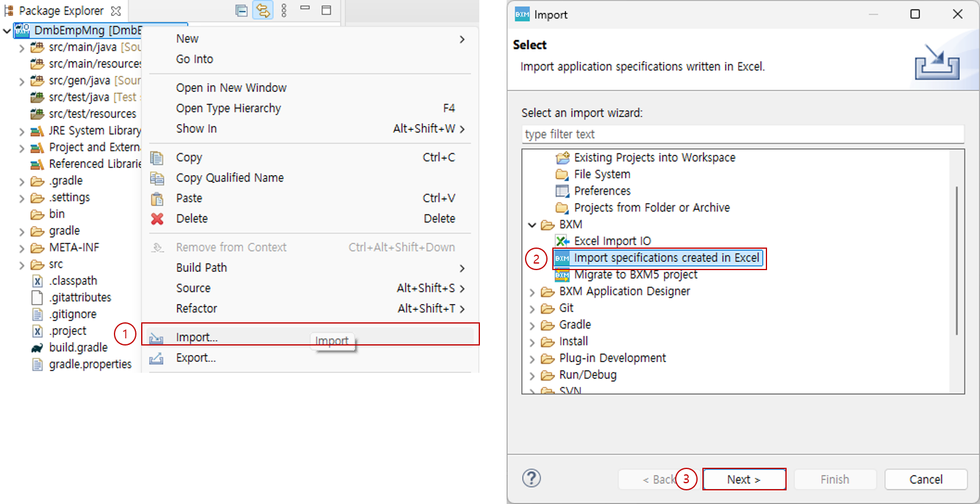Viewport: 980px width, 504px height.
Task: Close the Package Explorer tab
Action: pyautogui.click(x=116, y=11)
